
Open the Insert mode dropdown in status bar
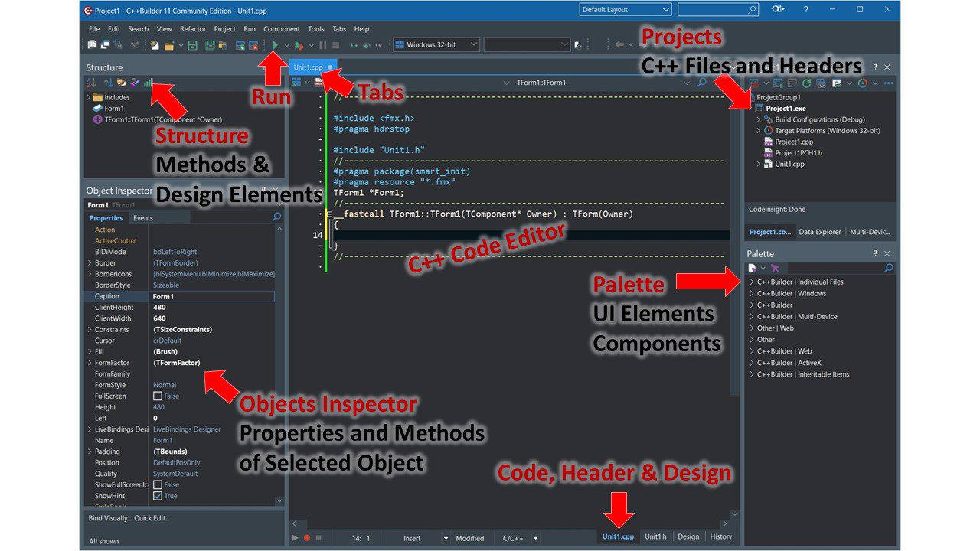[x=445, y=538]
